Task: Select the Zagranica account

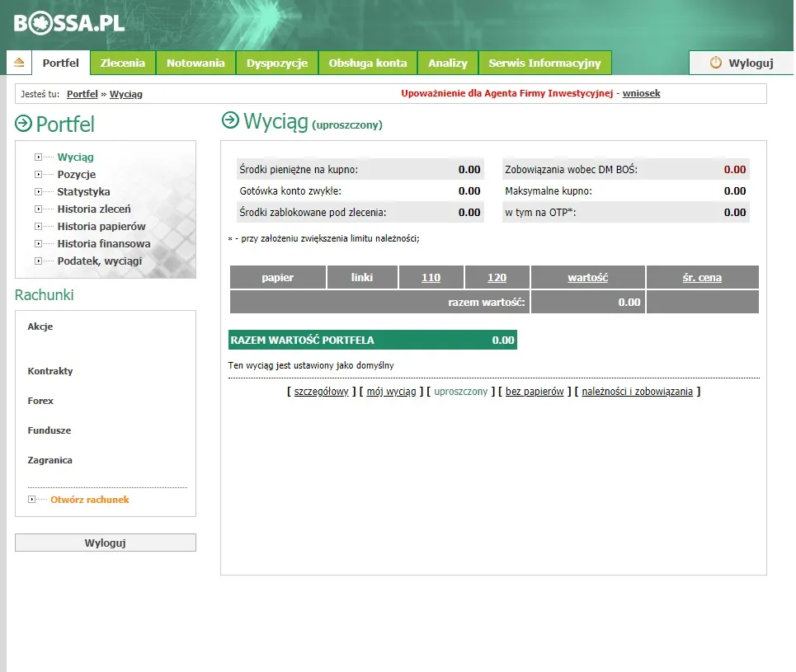Action: 49,460
